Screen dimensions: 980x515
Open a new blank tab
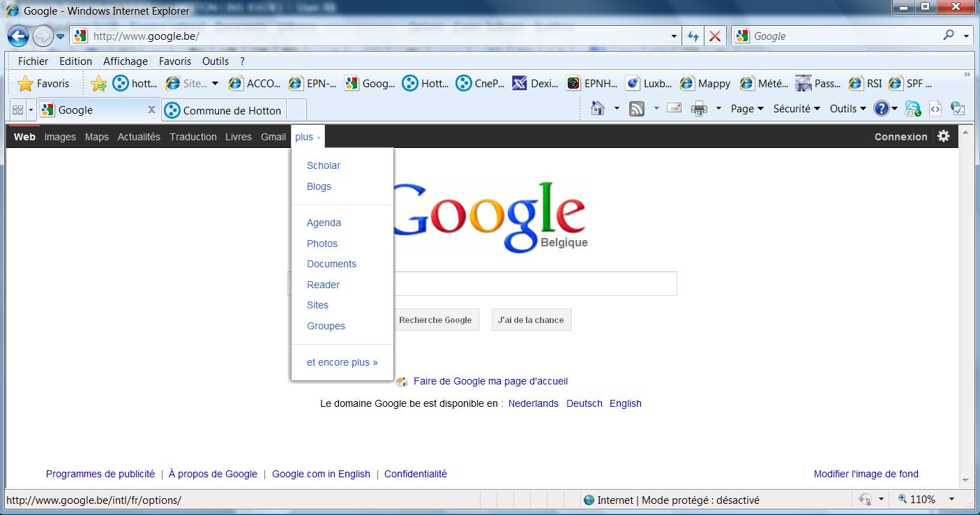coord(296,110)
